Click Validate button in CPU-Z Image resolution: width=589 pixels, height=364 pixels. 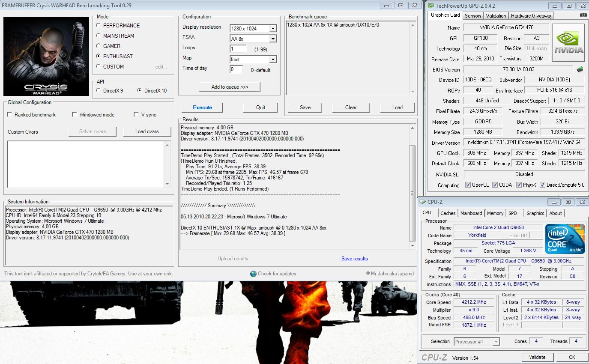coord(537,357)
